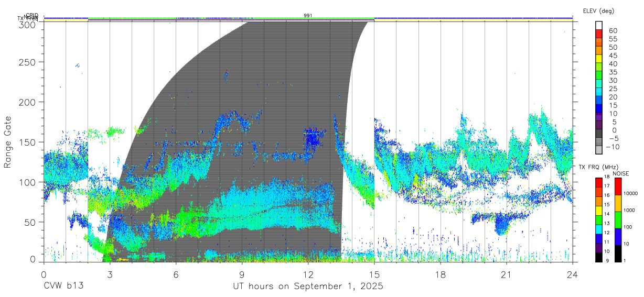This screenshot has height=297, width=644.
Task: Click the '991' CPID label above the plot
Action: pyautogui.click(x=308, y=16)
